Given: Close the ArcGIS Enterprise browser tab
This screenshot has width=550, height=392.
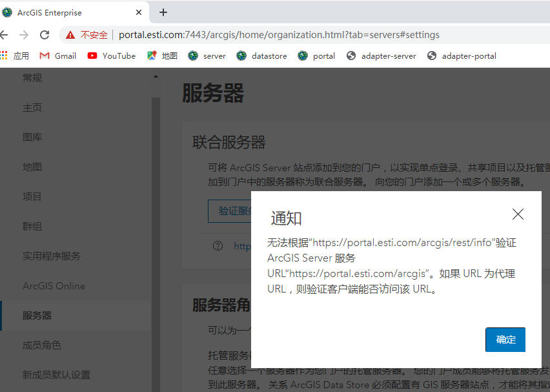Looking at the screenshot, I should coord(139,13).
